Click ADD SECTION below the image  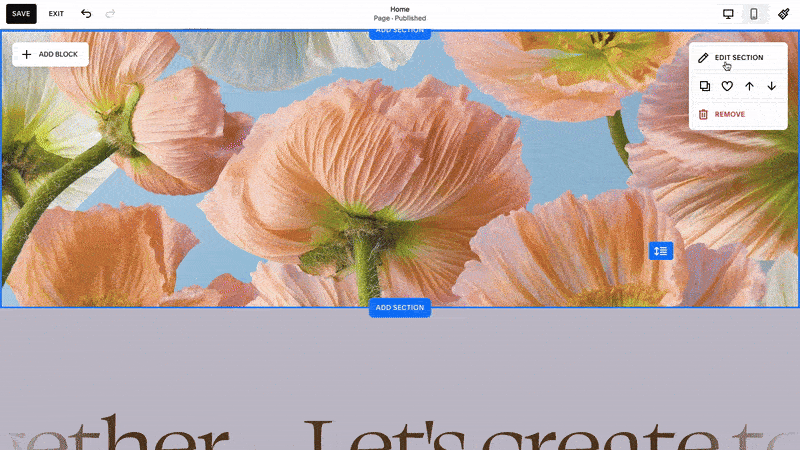[400, 308]
